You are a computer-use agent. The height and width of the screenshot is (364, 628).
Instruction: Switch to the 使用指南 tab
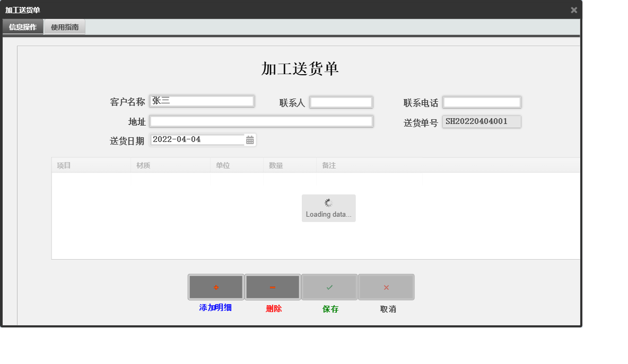pyautogui.click(x=64, y=26)
